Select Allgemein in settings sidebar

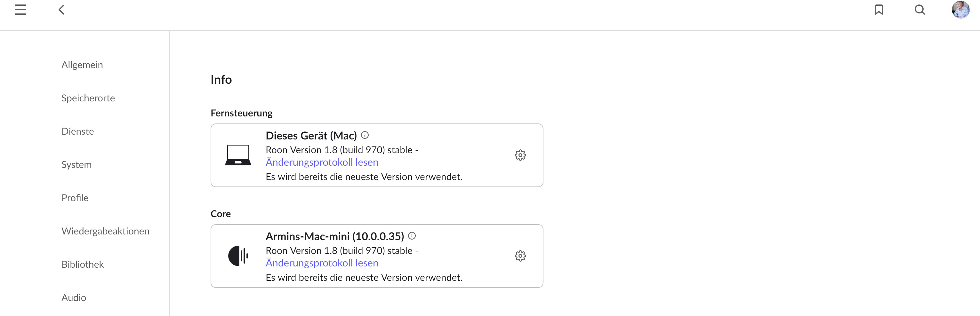coord(82,65)
